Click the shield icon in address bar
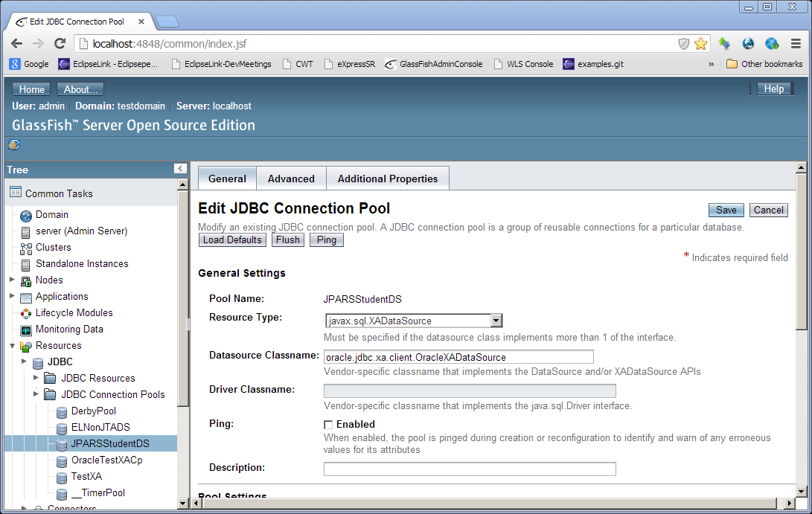The width and height of the screenshot is (812, 514). [683, 44]
